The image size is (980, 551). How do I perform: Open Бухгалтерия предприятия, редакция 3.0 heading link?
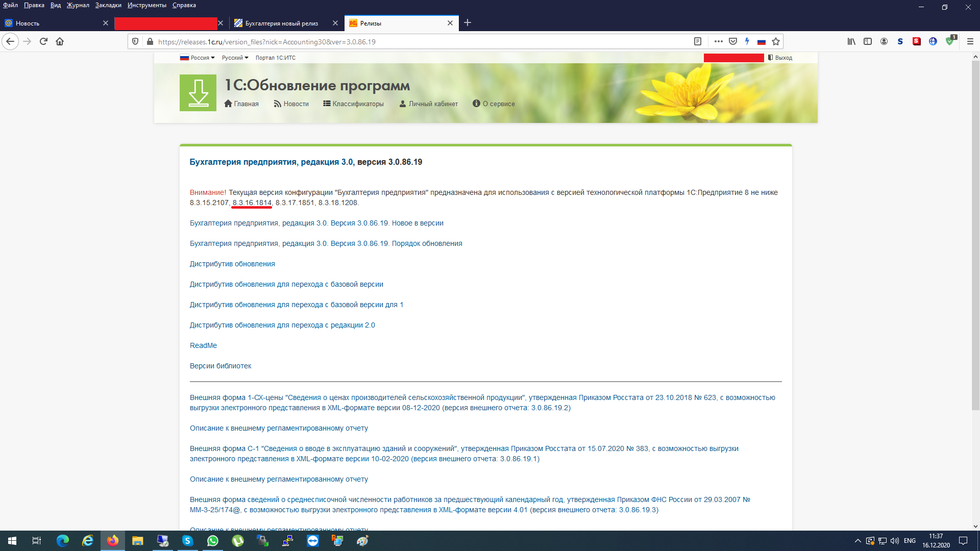[x=271, y=162]
